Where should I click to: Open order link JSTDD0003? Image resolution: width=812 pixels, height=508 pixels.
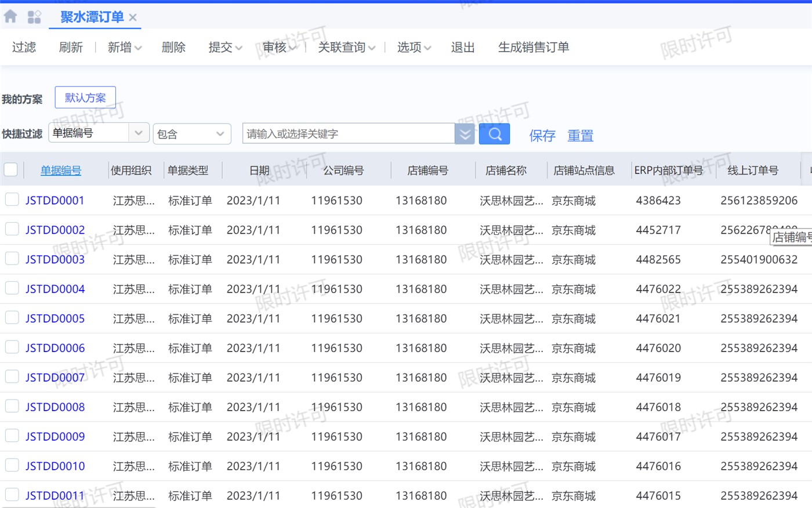tap(55, 259)
